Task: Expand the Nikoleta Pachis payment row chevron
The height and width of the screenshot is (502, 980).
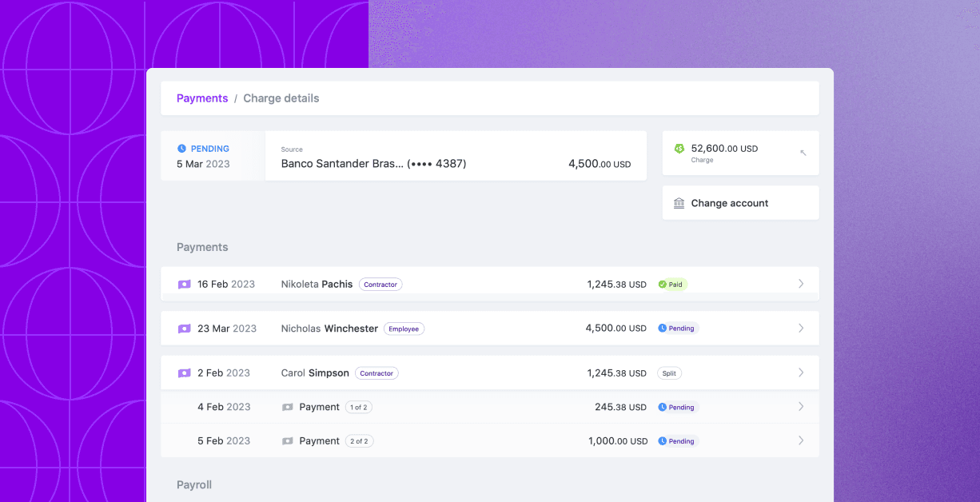Action: tap(801, 283)
